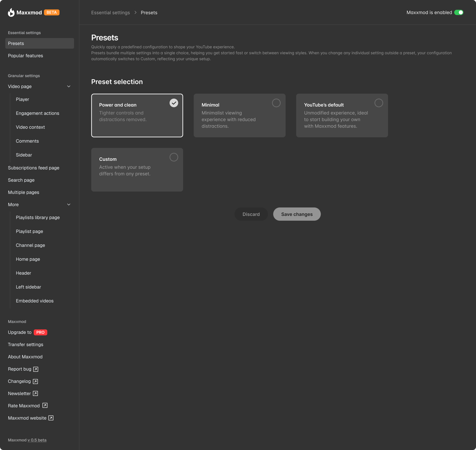Open Engagement actions settings
Viewport: 476px width, 450px height.
pos(37,113)
